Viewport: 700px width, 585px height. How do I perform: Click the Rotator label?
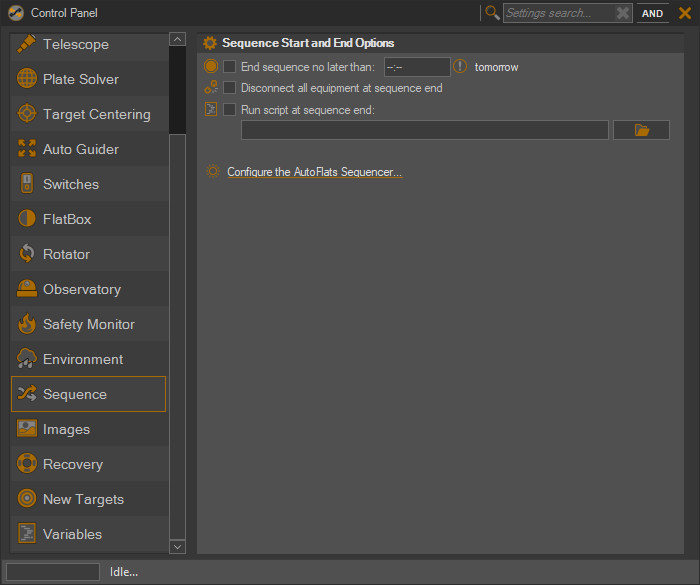click(67, 254)
